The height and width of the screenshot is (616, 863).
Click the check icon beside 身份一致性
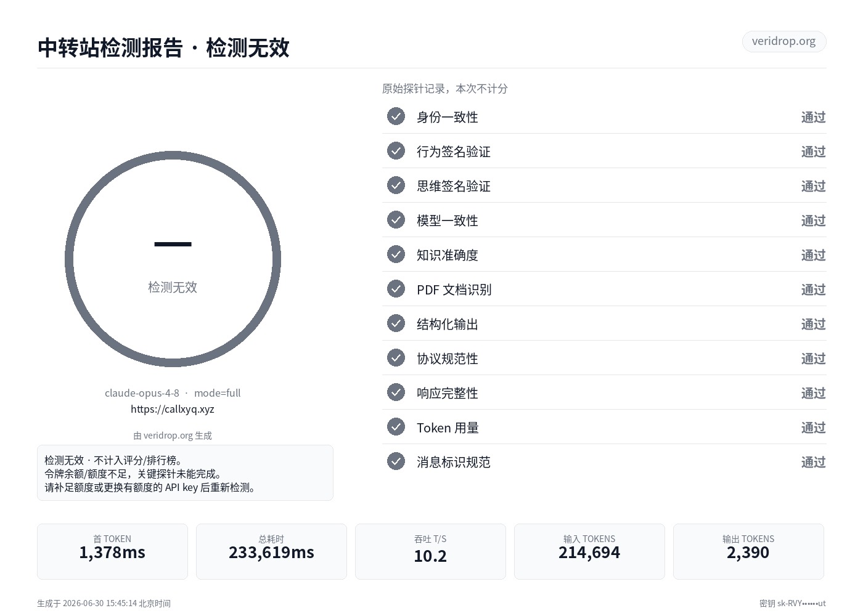pos(396,116)
